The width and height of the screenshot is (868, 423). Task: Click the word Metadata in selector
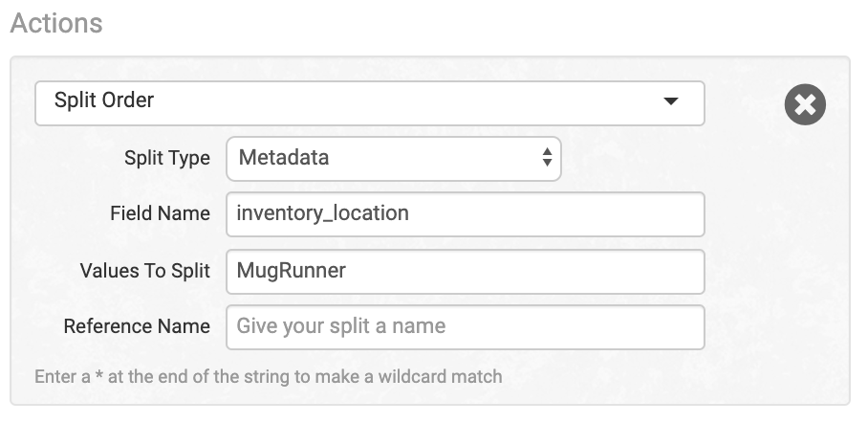pos(283,159)
